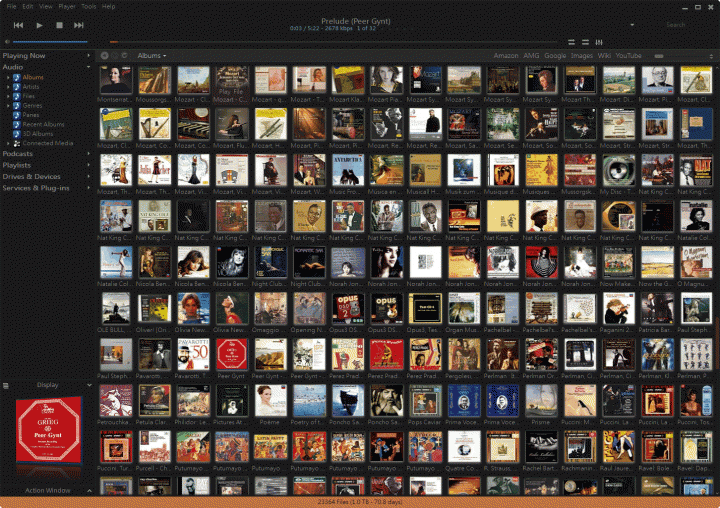This screenshot has height=508, width=720.
Task: Adjust the thumbnail size slider
Action: point(682,56)
